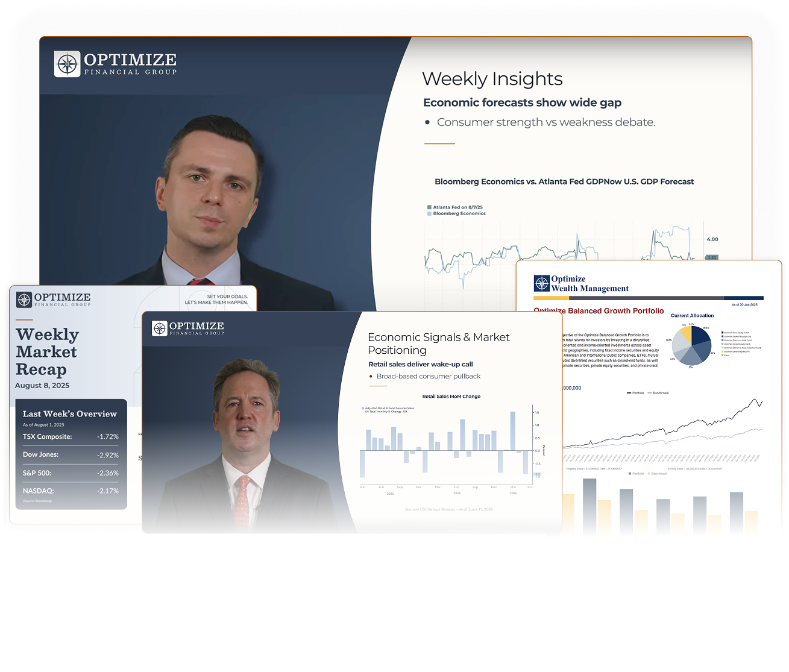This screenshot has width=789, height=672.
Task: Select the Dow Jones row
Action: point(71,454)
